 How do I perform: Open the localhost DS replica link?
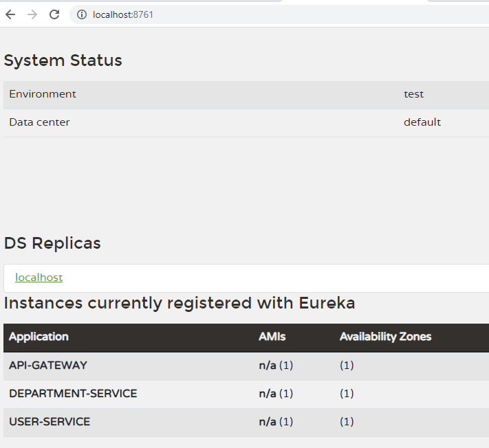(x=39, y=278)
